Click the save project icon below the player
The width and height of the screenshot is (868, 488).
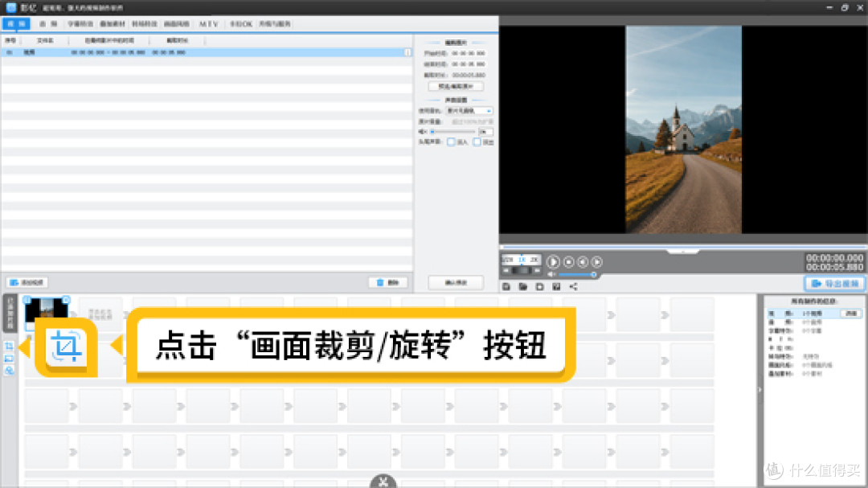tap(506, 286)
